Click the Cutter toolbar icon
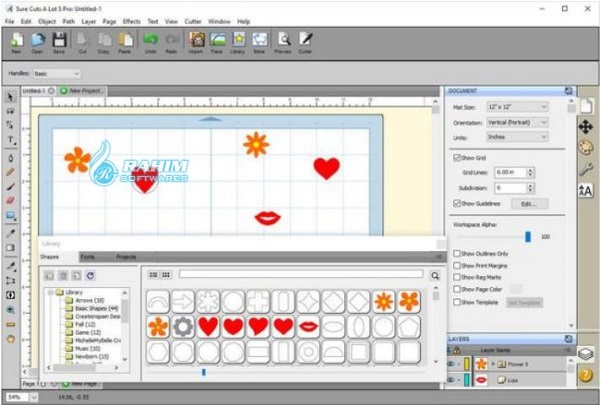This screenshot has width=600, height=405. coord(305,40)
